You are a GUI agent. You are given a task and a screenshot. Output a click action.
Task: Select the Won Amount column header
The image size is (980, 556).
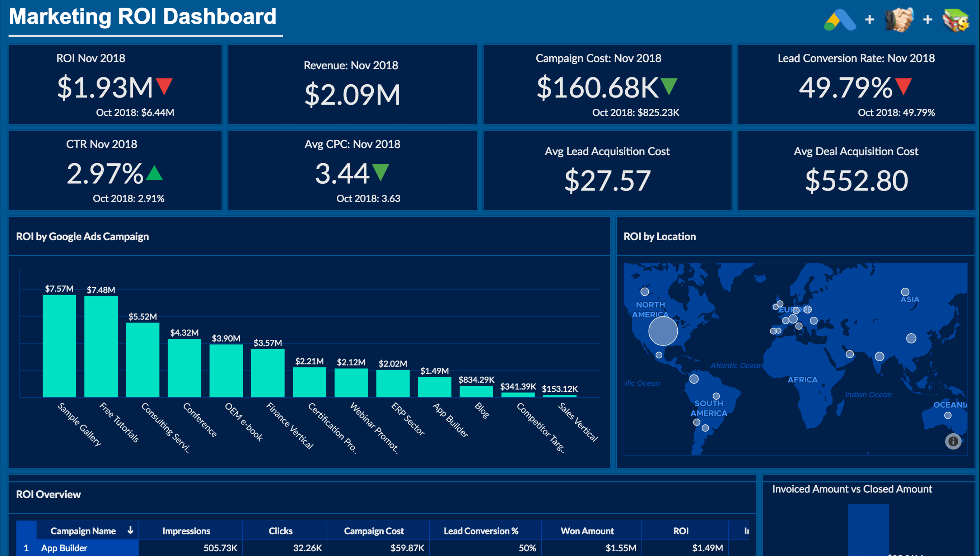click(587, 531)
